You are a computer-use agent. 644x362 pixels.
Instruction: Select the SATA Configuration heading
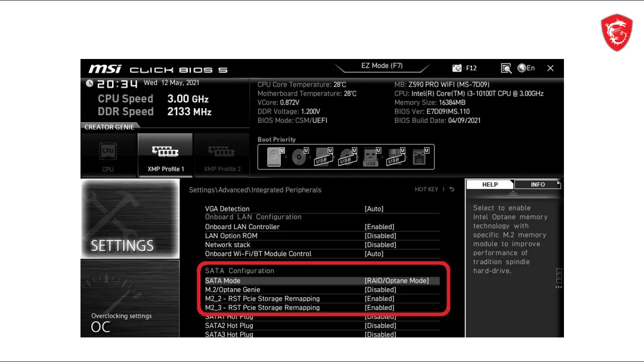coord(239,271)
